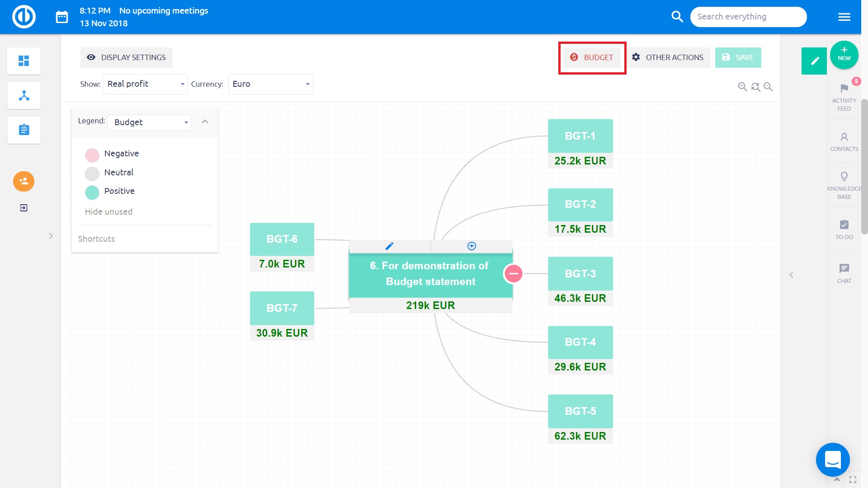The width and height of the screenshot is (868, 488).
Task: Open the Currency Euro dropdown
Action: point(270,84)
